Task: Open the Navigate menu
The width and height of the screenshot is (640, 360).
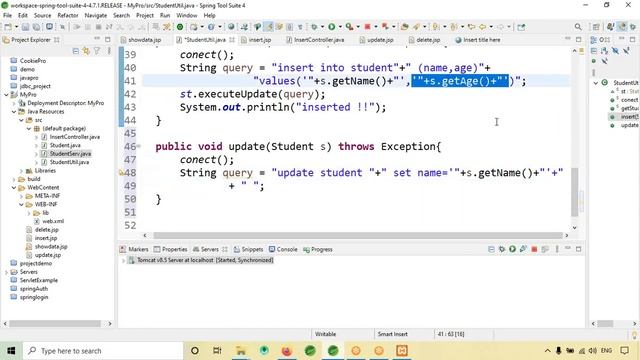Action: [x=96, y=16]
